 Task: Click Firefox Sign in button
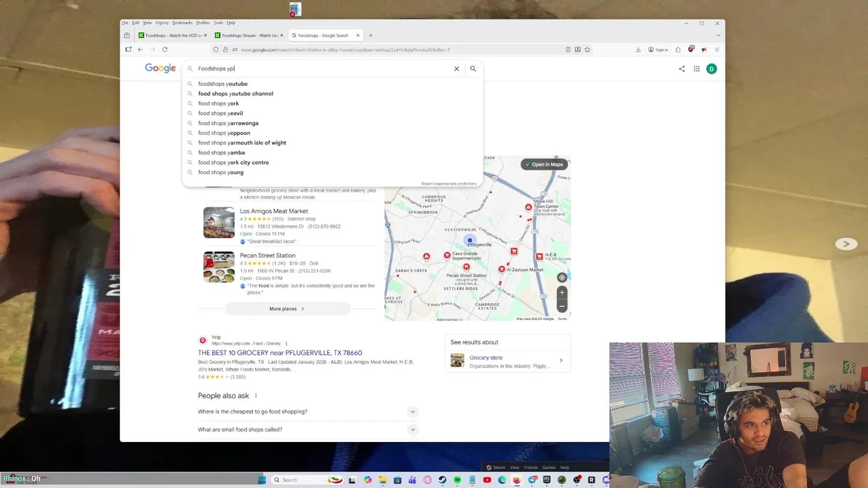[658, 49]
